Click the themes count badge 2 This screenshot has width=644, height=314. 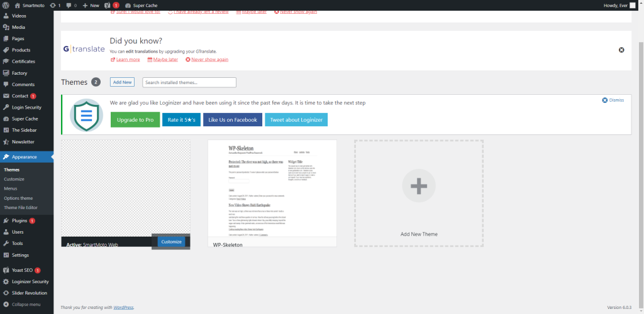(x=96, y=82)
